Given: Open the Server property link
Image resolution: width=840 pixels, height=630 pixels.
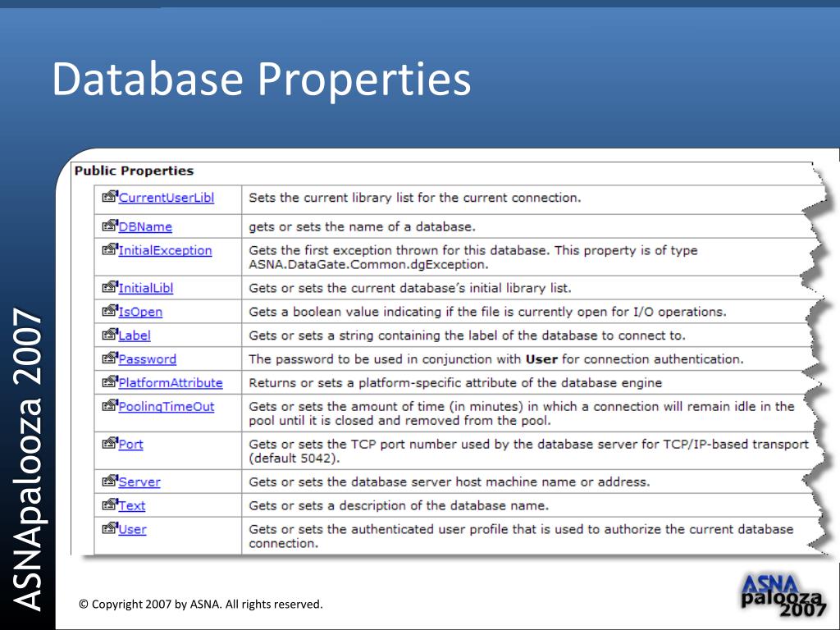Looking at the screenshot, I should click(139, 482).
